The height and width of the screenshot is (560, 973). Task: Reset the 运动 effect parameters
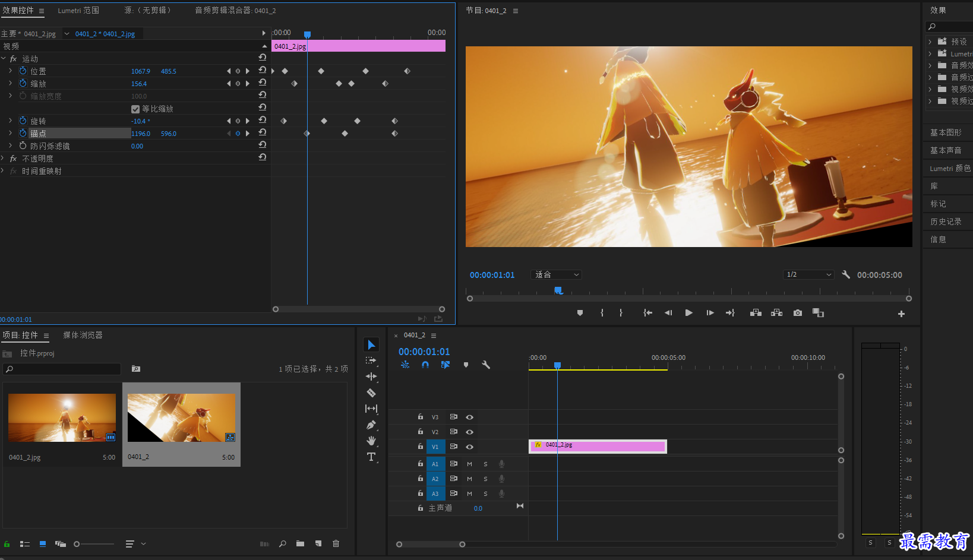pos(262,58)
